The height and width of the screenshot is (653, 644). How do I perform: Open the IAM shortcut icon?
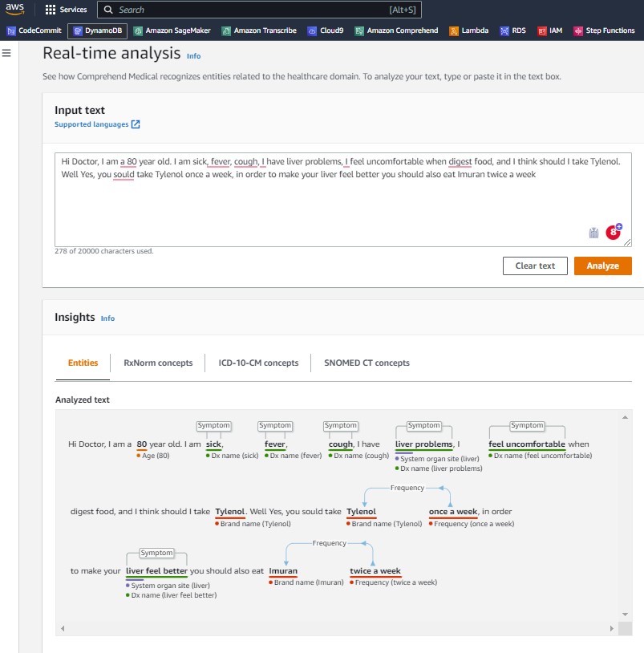point(541,30)
